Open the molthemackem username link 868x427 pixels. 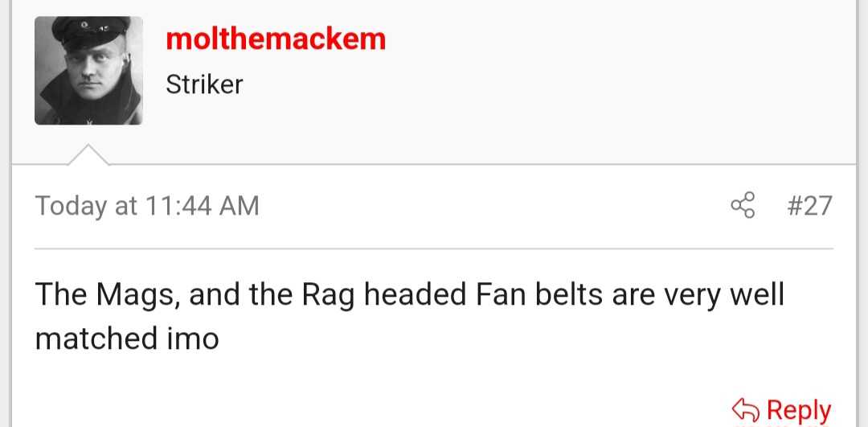[x=276, y=39]
